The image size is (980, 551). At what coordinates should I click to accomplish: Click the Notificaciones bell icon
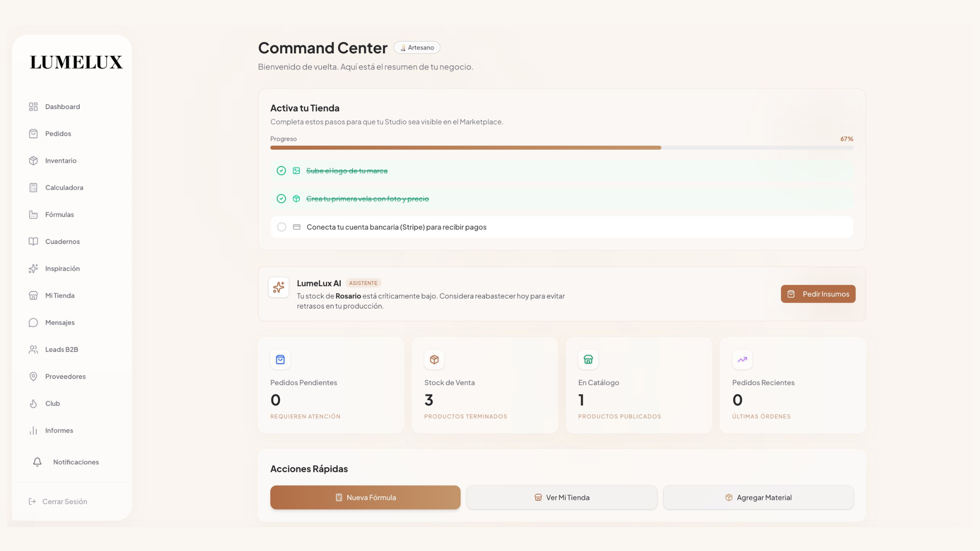click(37, 462)
